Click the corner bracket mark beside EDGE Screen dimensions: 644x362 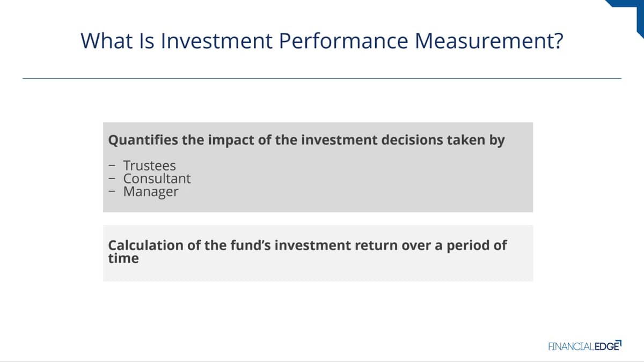[x=619, y=342]
